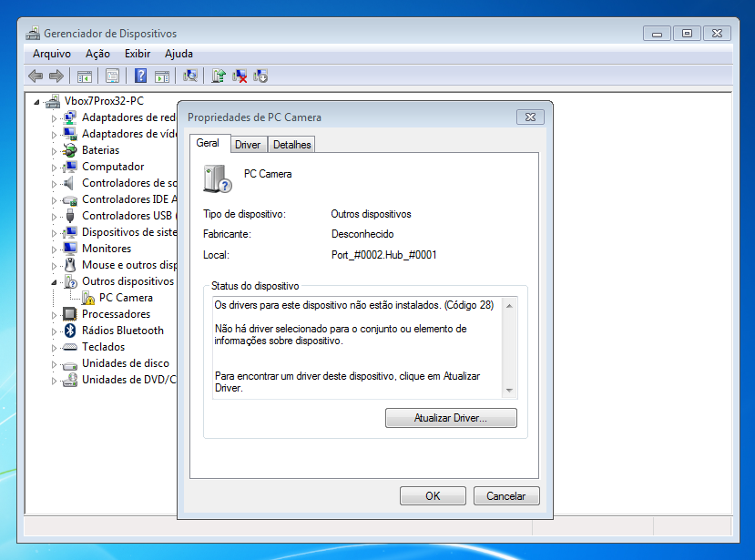Expand the Computador node
This screenshot has width=755, height=560.
tap(54, 167)
